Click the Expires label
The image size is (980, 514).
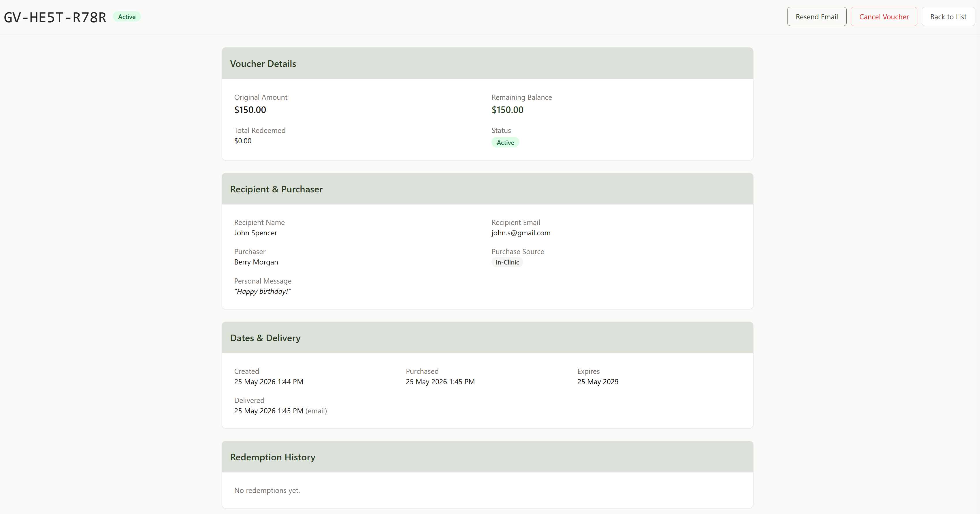click(x=588, y=371)
